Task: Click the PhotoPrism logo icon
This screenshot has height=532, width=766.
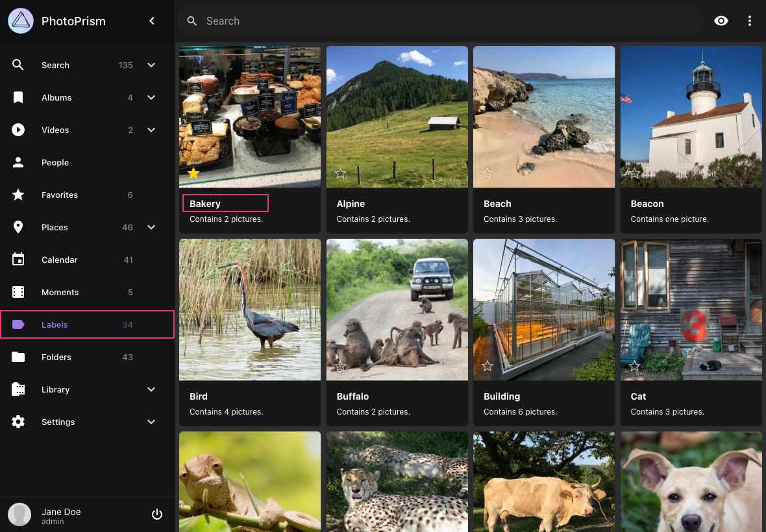Action: coord(21,21)
